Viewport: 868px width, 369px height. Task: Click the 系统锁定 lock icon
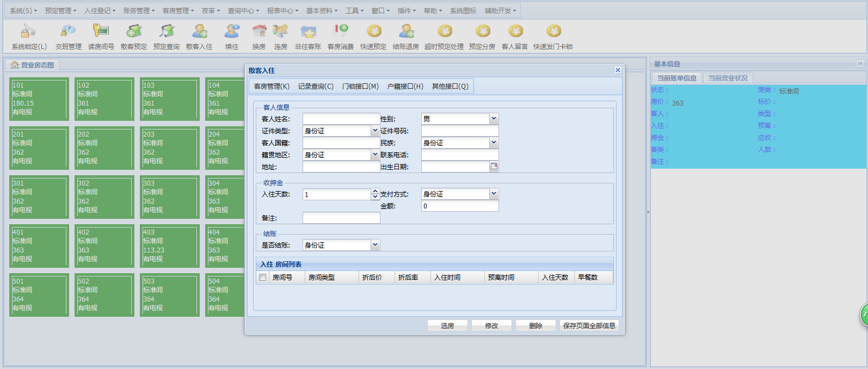point(28,32)
